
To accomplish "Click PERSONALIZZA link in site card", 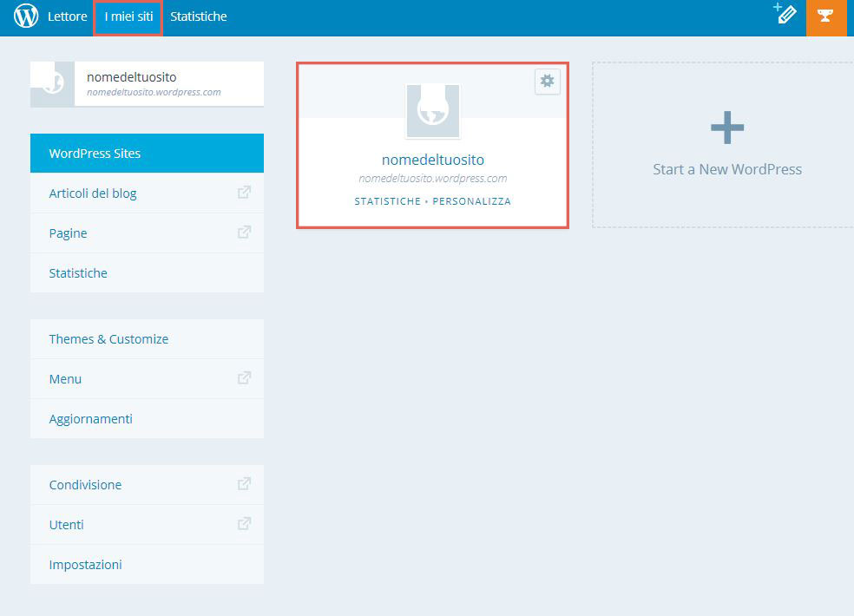I will coord(471,201).
